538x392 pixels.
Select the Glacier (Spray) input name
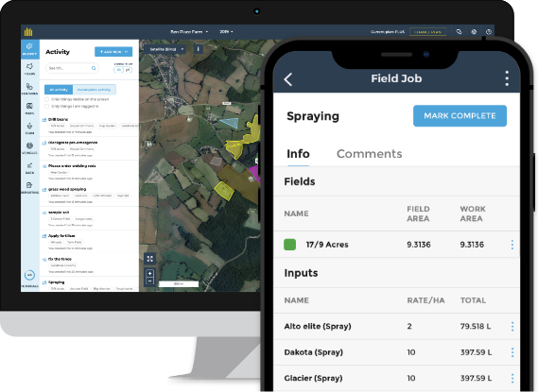click(x=313, y=378)
